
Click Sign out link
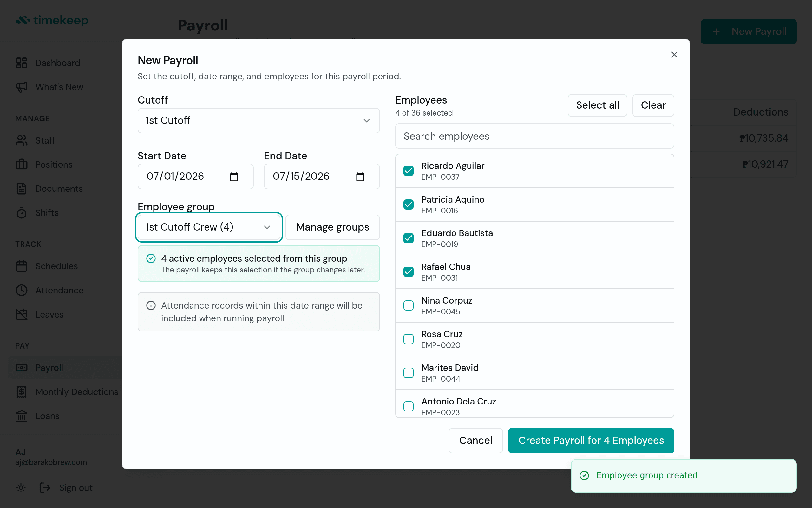pyautogui.click(x=76, y=487)
